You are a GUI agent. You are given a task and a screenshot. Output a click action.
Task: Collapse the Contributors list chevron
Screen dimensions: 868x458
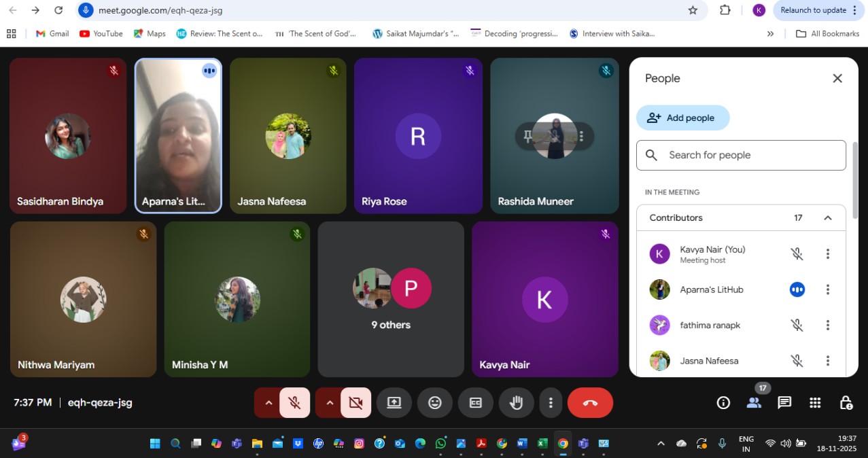click(827, 218)
